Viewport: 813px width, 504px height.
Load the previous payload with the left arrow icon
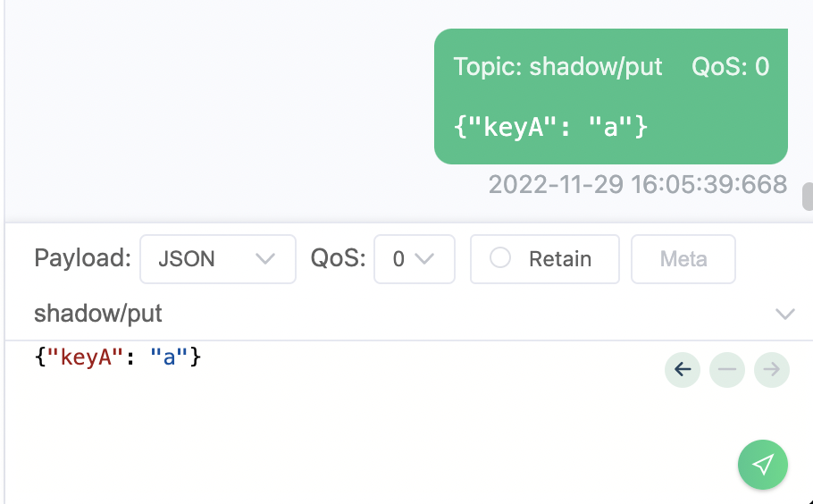683,370
